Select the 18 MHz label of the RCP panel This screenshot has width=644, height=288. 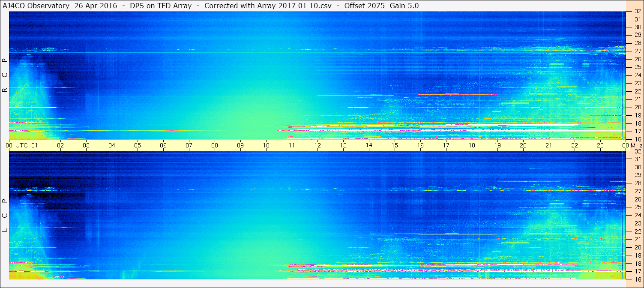(637, 123)
